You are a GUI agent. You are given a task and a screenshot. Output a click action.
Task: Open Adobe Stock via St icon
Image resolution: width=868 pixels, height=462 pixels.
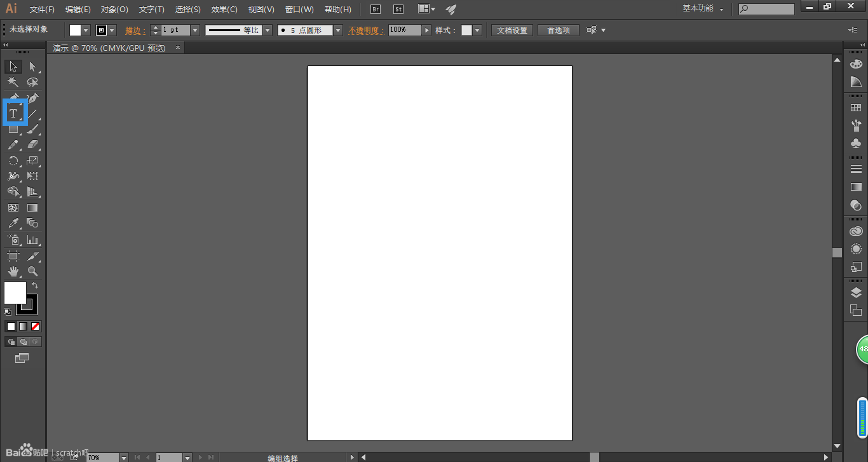[x=398, y=9]
